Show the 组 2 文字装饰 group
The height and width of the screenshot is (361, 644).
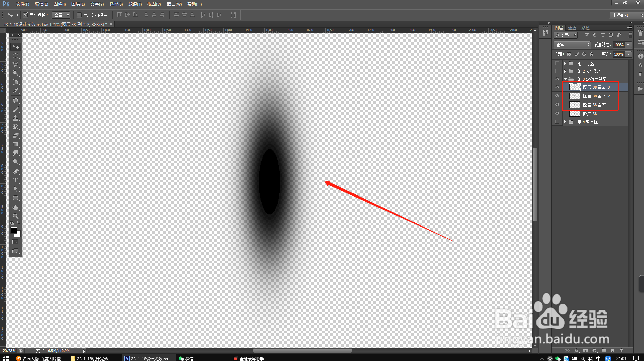coord(557,71)
